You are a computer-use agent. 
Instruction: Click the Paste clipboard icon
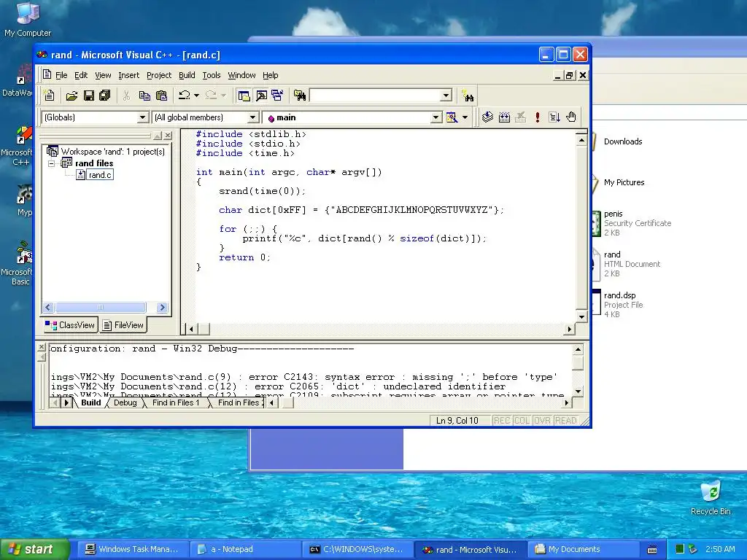pos(161,96)
